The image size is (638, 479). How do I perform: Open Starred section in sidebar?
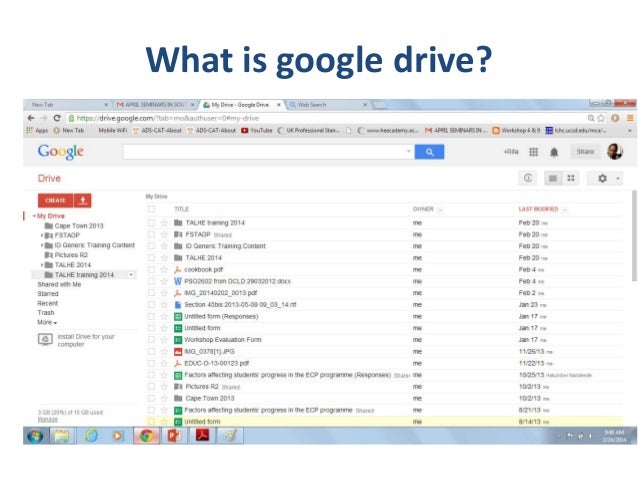point(48,294)
